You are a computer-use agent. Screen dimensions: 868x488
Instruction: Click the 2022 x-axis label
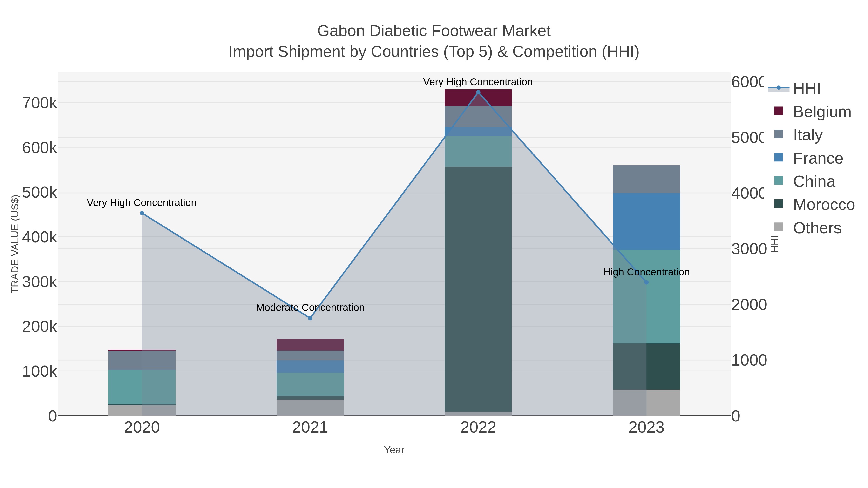click(x=478, y=428)
